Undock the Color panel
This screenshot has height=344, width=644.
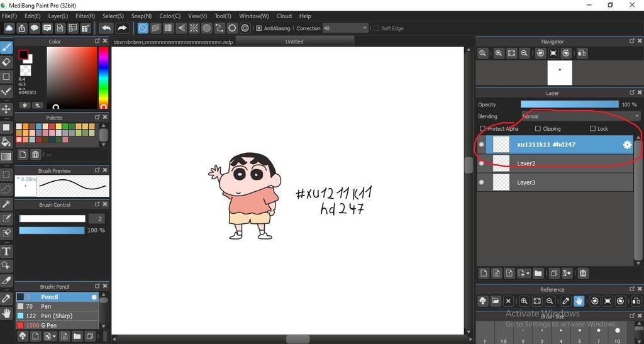(x=97, y=41)
